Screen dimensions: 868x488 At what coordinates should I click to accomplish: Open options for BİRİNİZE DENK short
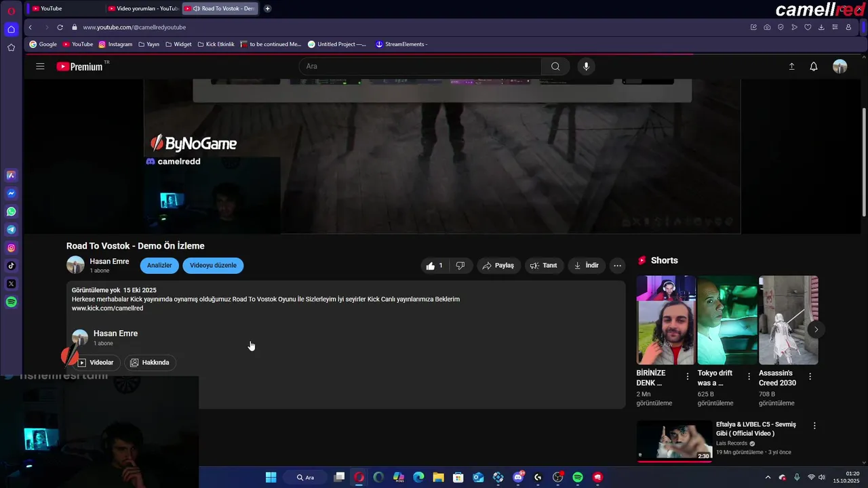pos(688,376)
